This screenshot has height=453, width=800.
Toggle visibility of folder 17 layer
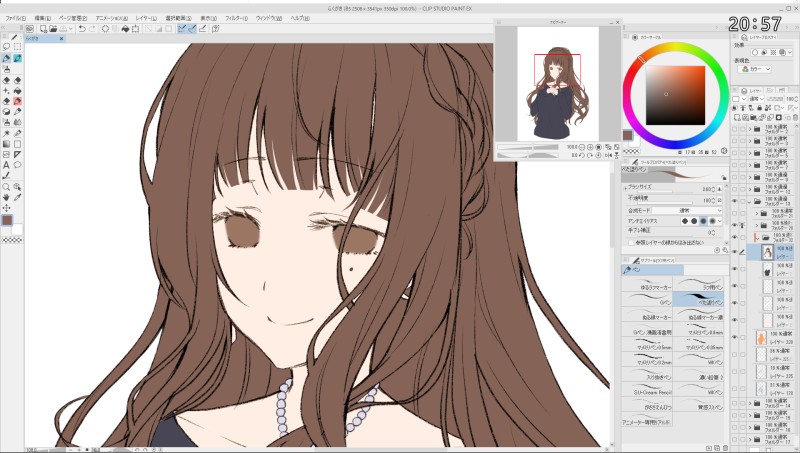[x=735, y=439]
